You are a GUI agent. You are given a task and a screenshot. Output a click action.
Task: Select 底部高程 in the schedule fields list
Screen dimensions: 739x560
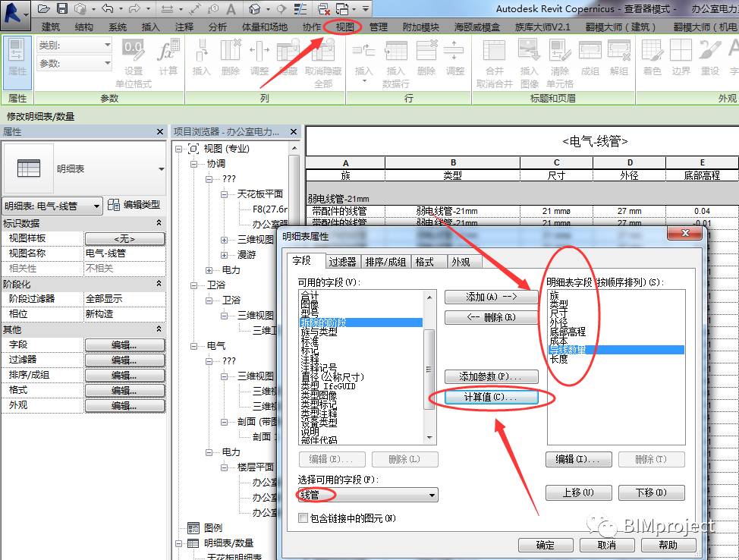coord(568,332)
